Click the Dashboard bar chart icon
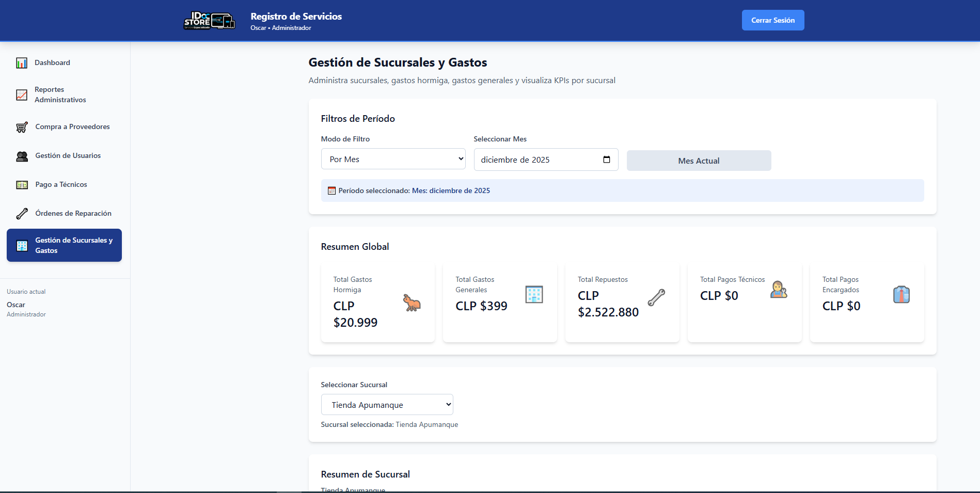 pyautogui.click(x=22, y=63)
